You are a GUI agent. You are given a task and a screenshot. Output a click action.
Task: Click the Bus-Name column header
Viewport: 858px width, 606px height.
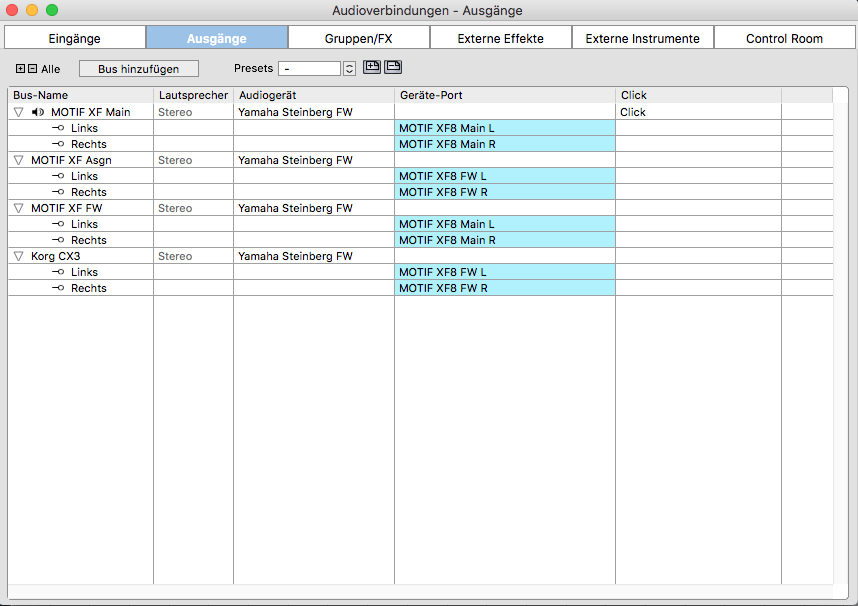[80, 95]
